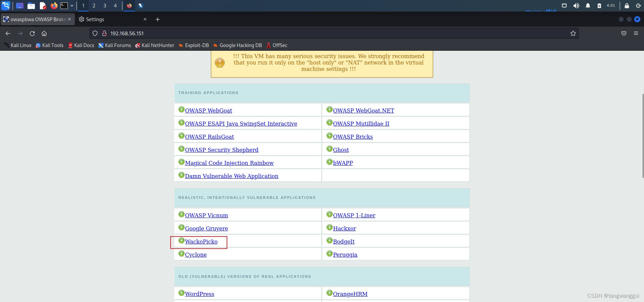Screen dimensions: 644x302
Task: Expand plus icon beside OWASP RailsGoat
Action: tap(181, 136)
